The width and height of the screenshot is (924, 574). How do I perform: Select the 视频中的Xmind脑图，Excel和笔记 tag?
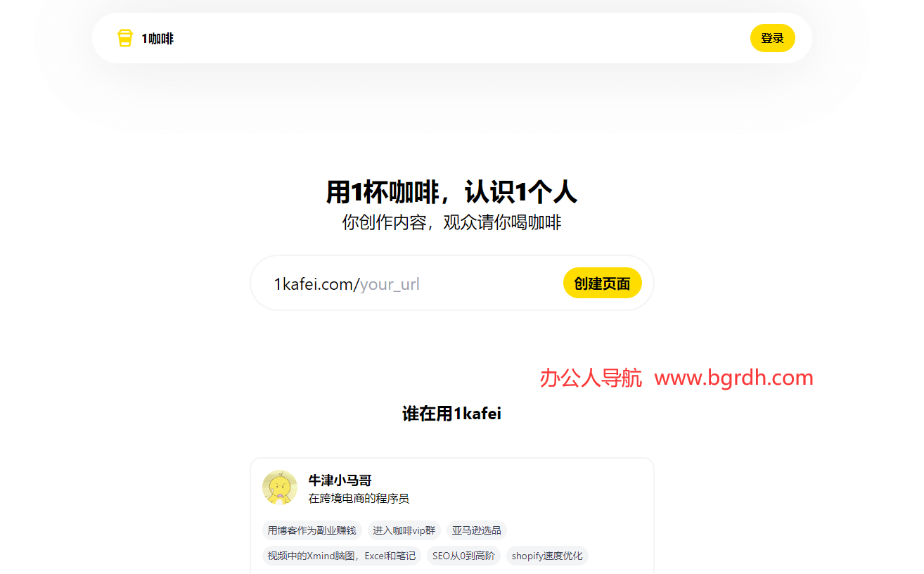(341, 556)
